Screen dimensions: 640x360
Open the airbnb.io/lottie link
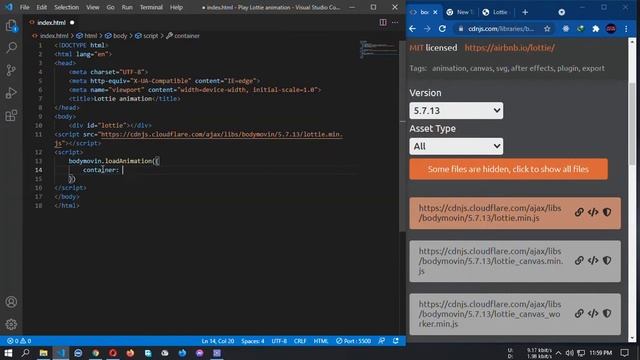click(x=509, y=48)
